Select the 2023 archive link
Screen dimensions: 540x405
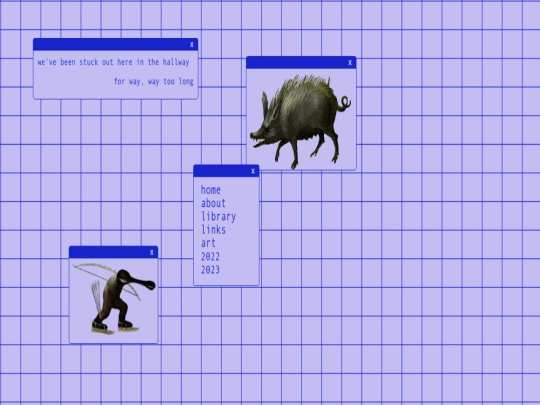210,270
